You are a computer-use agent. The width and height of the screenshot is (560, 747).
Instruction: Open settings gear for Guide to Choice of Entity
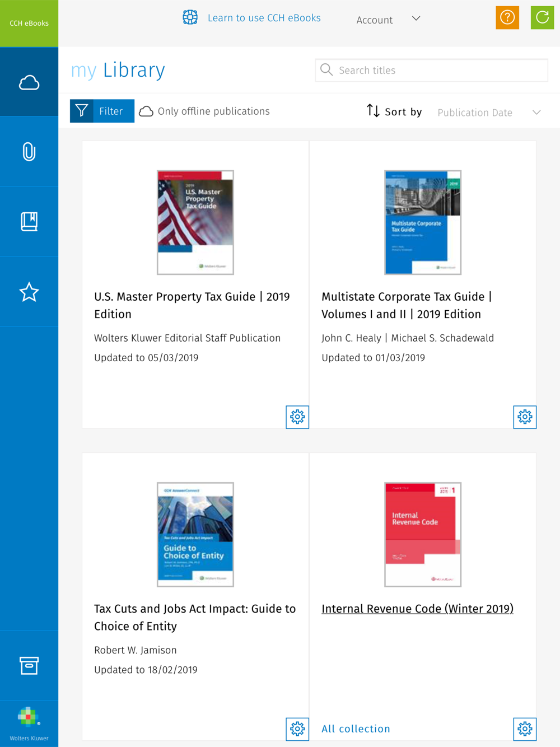[x=297, y=729]
